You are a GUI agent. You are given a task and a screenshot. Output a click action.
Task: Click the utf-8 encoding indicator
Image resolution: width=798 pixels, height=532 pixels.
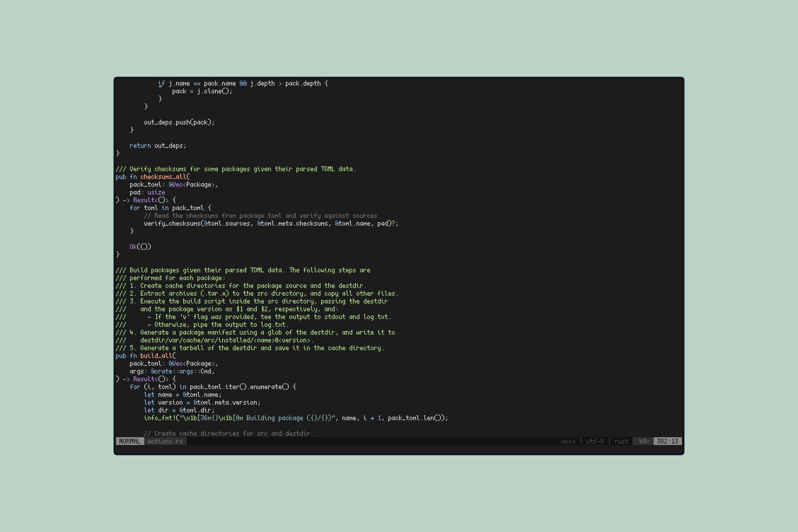tap(595, 441)
